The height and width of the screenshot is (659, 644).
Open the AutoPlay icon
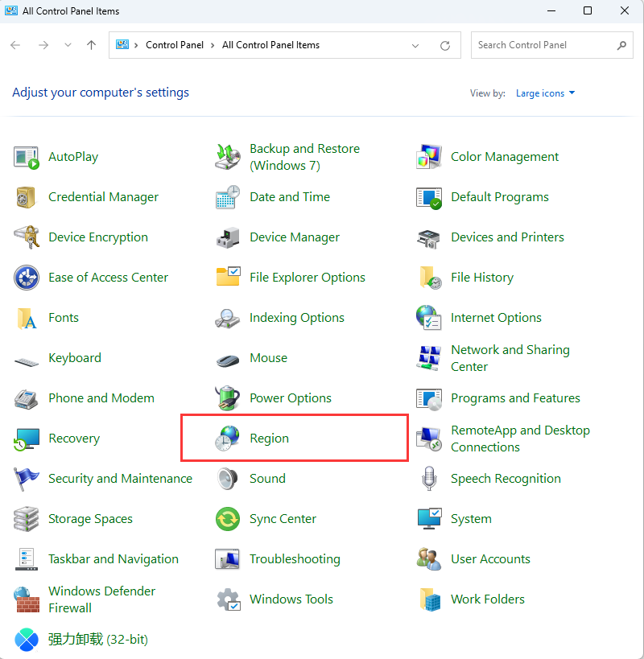pyautogui.click(x=27, y=157)
